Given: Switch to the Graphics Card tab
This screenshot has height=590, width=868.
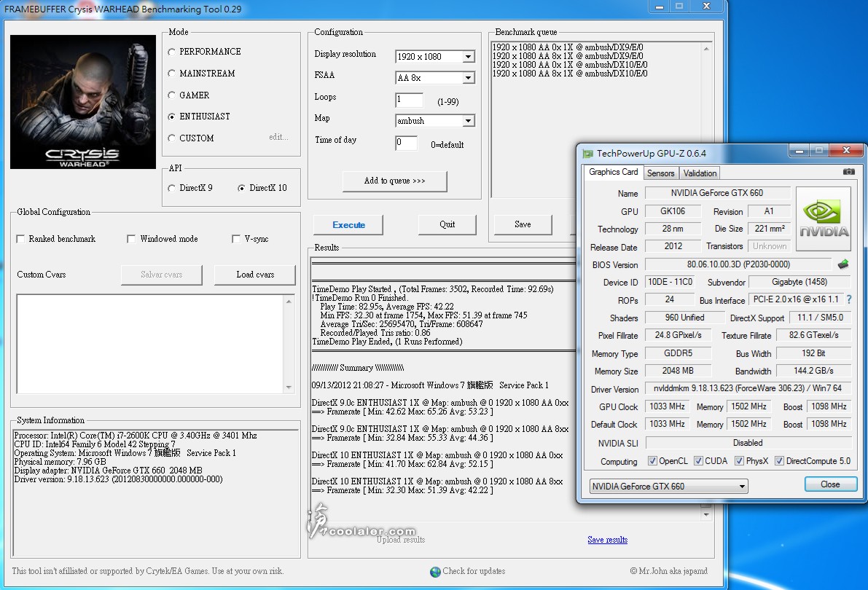Looking at the screenshot, I should tap(614, 172).
